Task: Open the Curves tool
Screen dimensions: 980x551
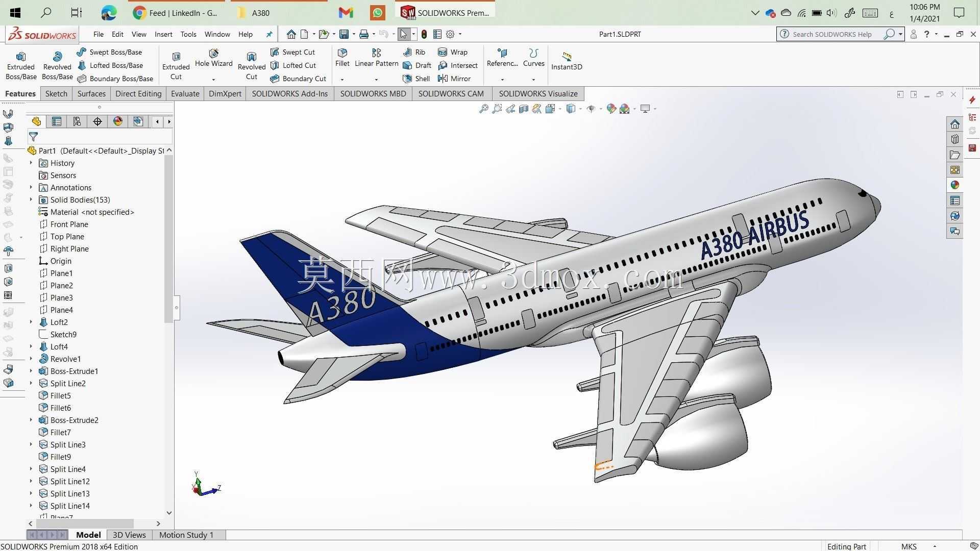Action: (x=533, y=58)
